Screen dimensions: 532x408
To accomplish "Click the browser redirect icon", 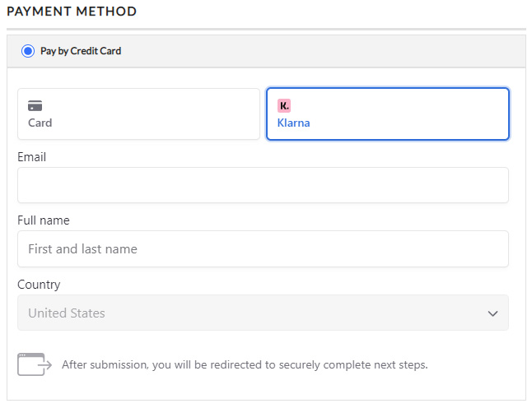I will pos(34,364).
